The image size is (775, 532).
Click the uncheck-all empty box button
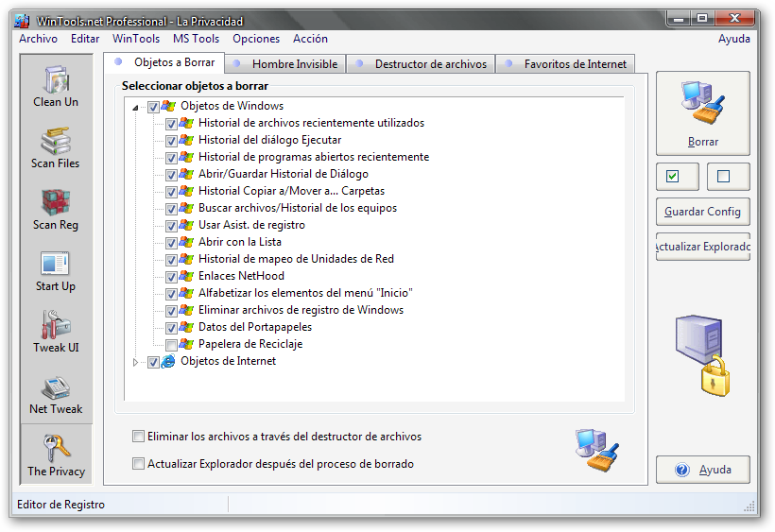pos(724,177)
